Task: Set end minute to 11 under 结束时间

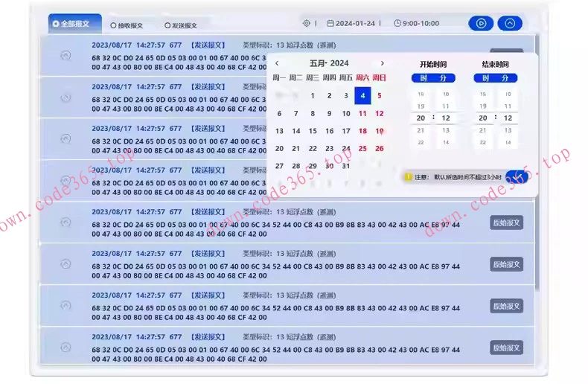Action: coord(508,106)
